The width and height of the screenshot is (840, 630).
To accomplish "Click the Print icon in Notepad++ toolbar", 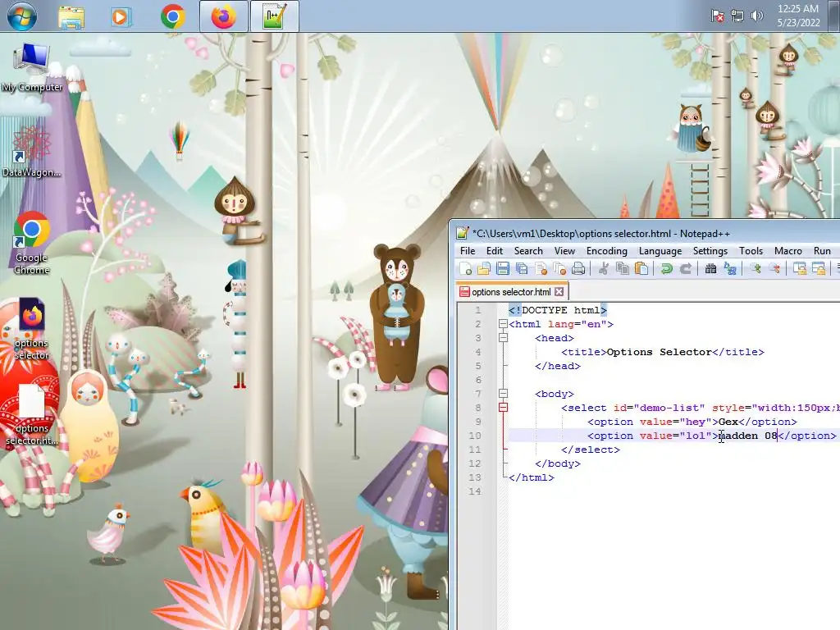I will pos(578,268).
